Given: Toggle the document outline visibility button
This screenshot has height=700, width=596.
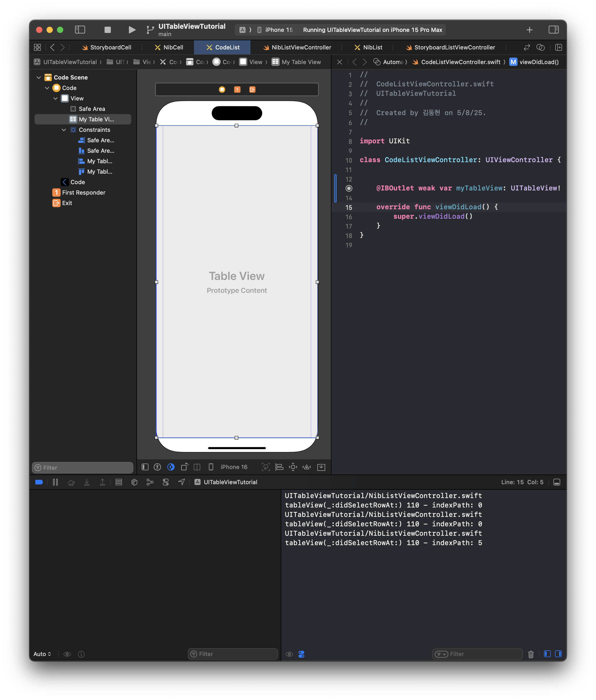Looking at the screenshot, I should (145, 467).
